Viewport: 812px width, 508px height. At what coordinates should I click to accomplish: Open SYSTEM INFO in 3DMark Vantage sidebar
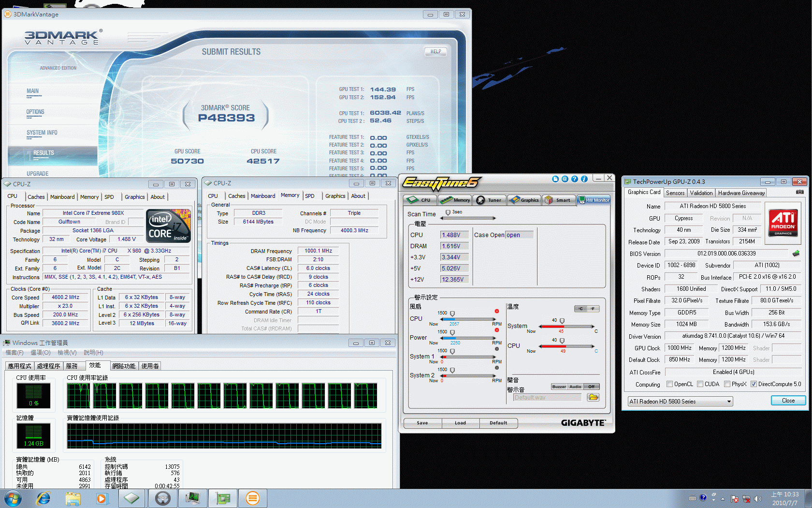click(x=42, y=133)
